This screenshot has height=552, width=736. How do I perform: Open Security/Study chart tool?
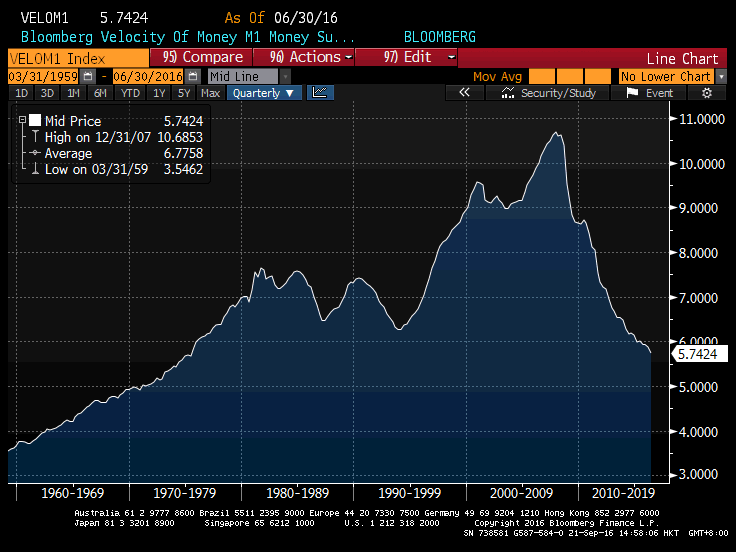click(549, 93)
